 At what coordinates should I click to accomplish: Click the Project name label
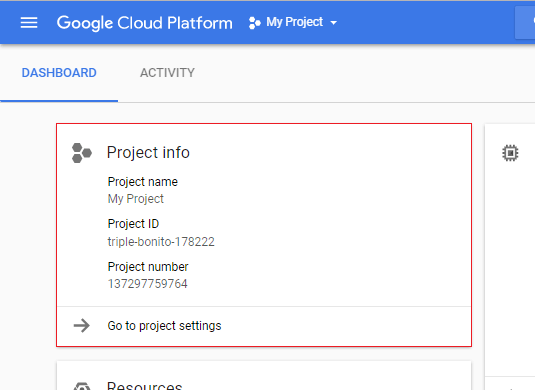(143, 182)
